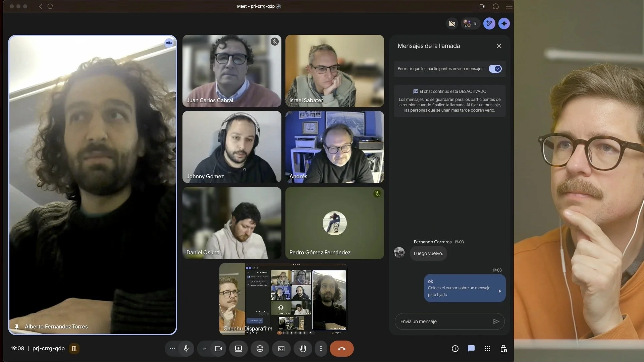
Task: Show the participants list with count 8
Action: [470, 23]
